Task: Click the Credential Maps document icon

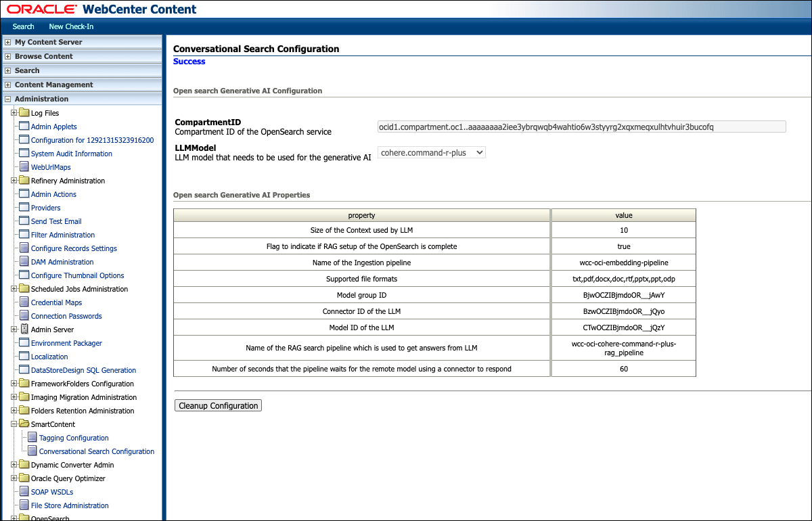Action: pyautogui.click(x=24, y=302)
